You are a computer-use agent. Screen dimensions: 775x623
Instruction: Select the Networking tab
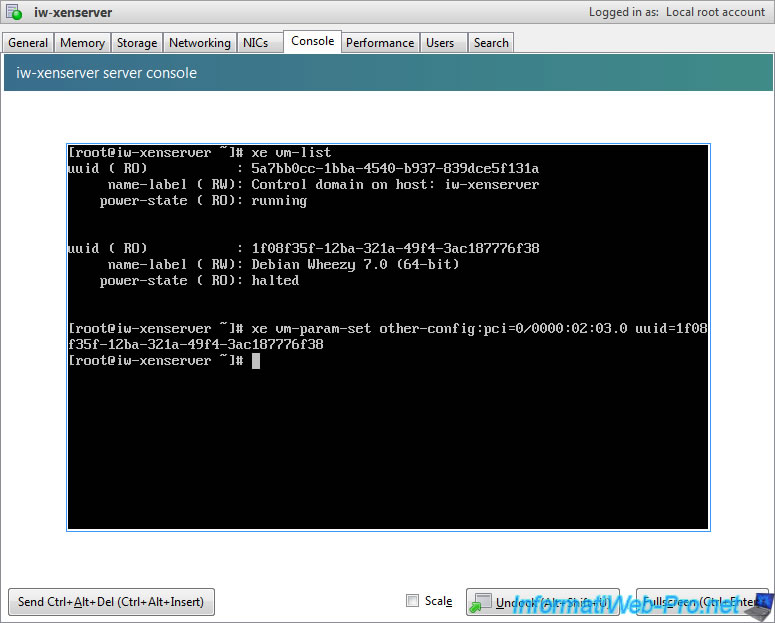pos(199,43)
